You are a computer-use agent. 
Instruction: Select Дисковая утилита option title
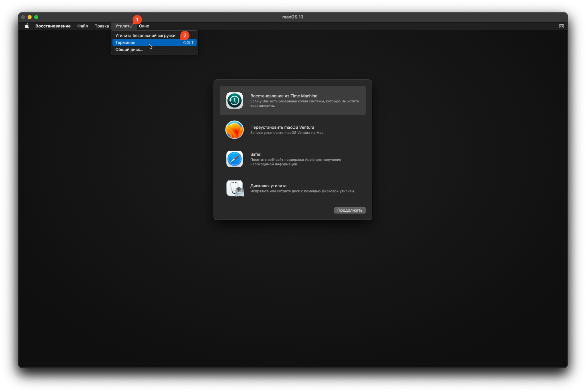coord(268,186)
